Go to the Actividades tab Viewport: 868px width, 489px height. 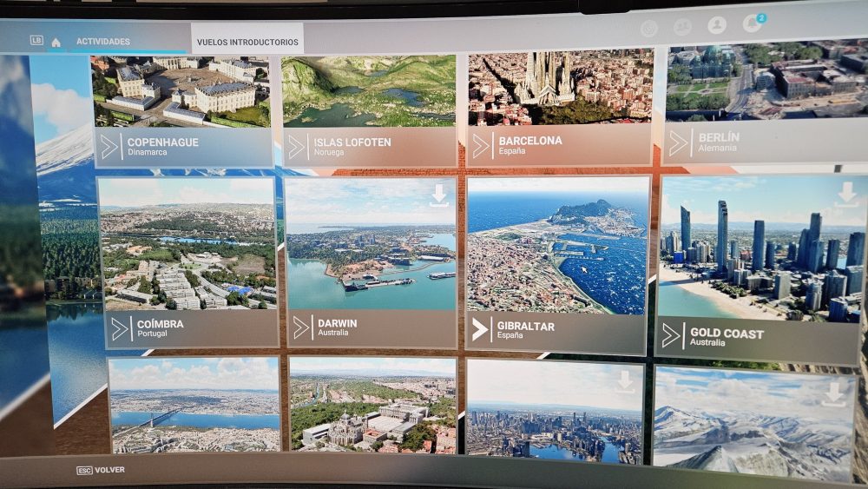pyautogui.click(x=103, y=42)
